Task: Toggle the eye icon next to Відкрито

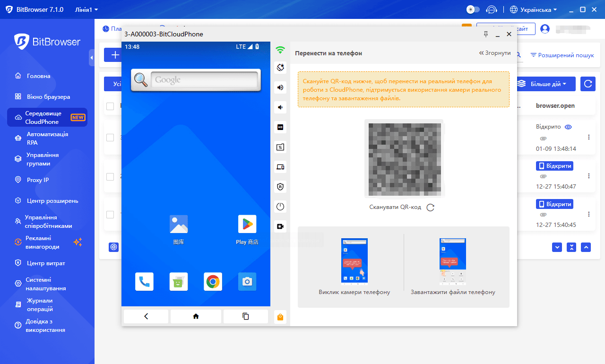Action: tap(568, 127)
